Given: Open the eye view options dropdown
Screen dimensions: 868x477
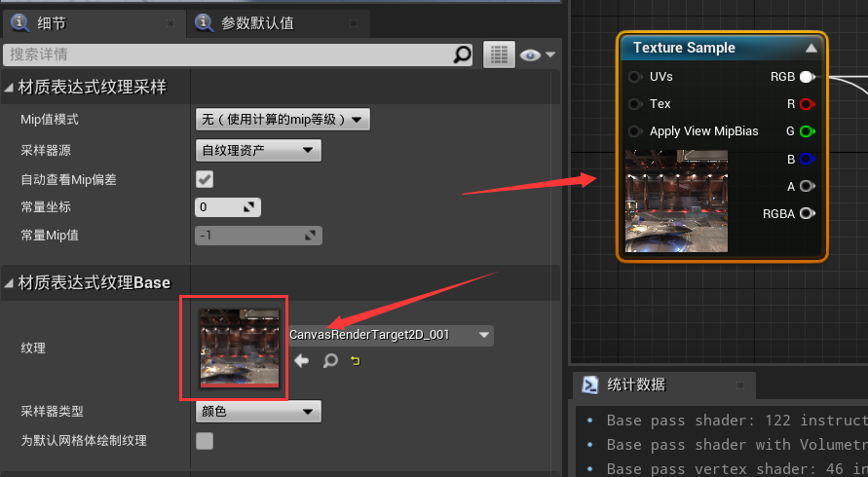Looking at the screenshot, I should click(537, 55).
